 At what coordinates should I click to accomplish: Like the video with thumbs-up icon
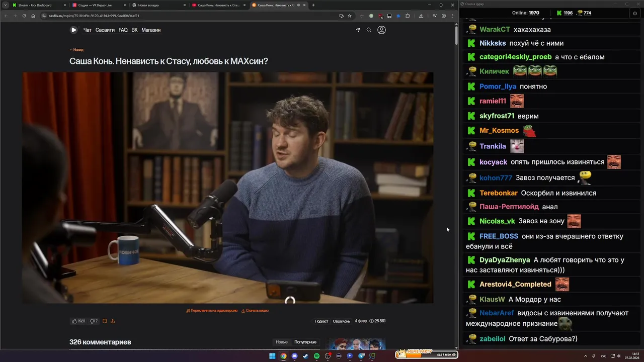(x=74, y=321)
